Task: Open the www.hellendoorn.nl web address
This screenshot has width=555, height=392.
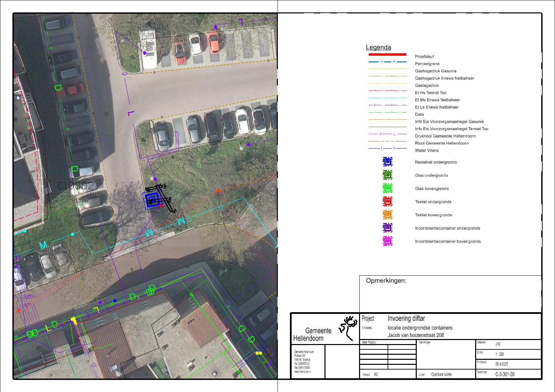Action: coord(303,372)
